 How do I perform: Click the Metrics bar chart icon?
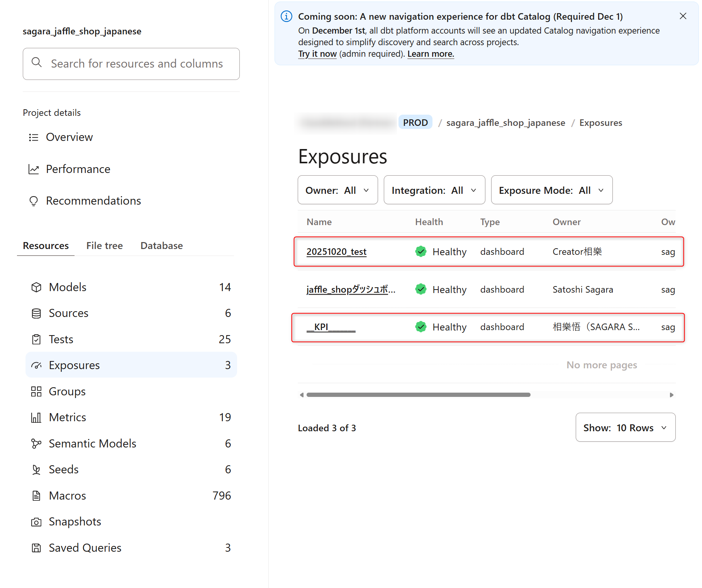[x=36, y=417]
